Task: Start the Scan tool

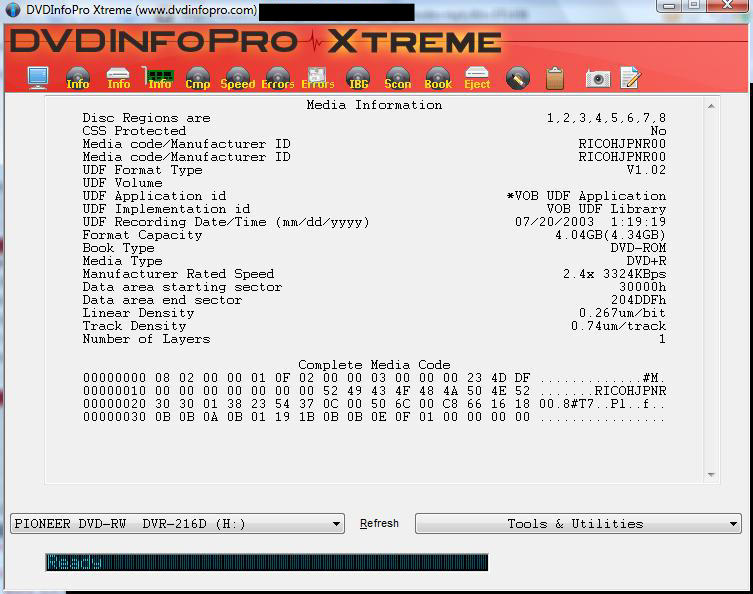Action: click(x=398, y=78)
